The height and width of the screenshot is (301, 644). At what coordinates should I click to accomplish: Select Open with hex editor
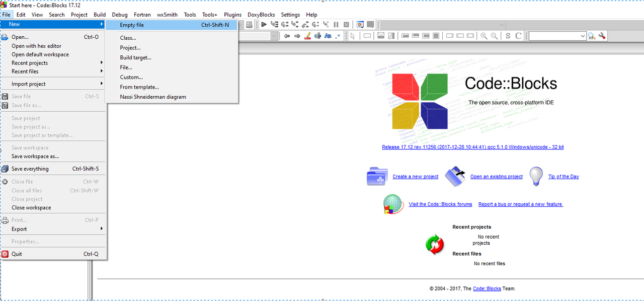coord(54,46)
